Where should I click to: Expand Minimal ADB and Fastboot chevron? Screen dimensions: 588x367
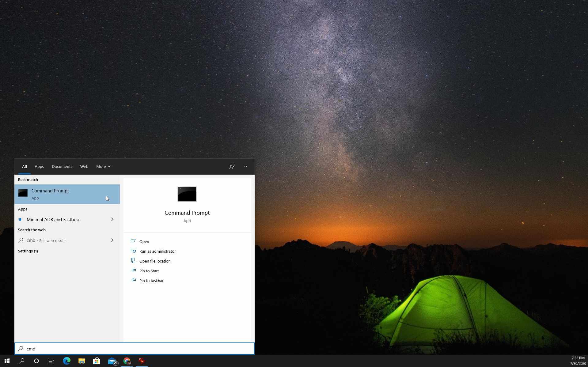coord(112,219)
